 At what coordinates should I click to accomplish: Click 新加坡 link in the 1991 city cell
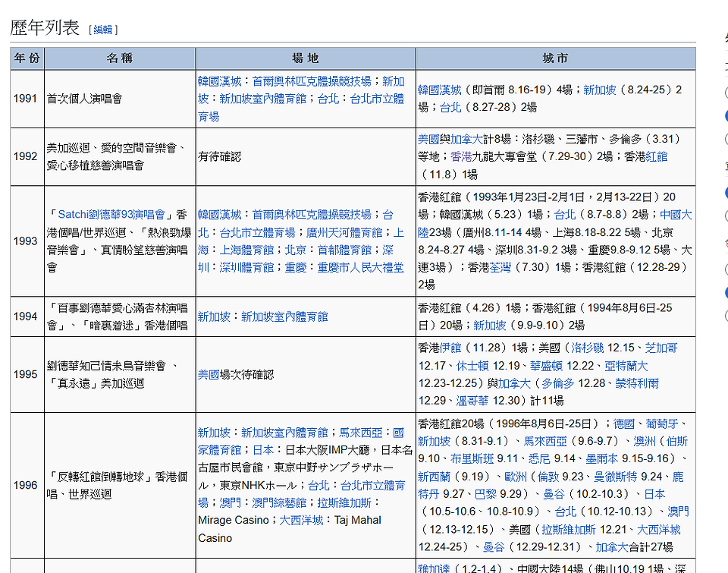[599, 90]
